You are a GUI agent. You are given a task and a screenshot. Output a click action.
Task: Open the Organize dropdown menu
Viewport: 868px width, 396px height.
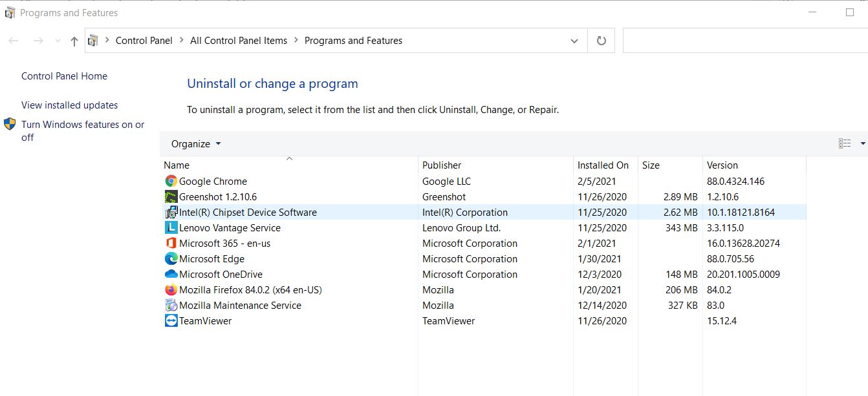tap(196, 144)
